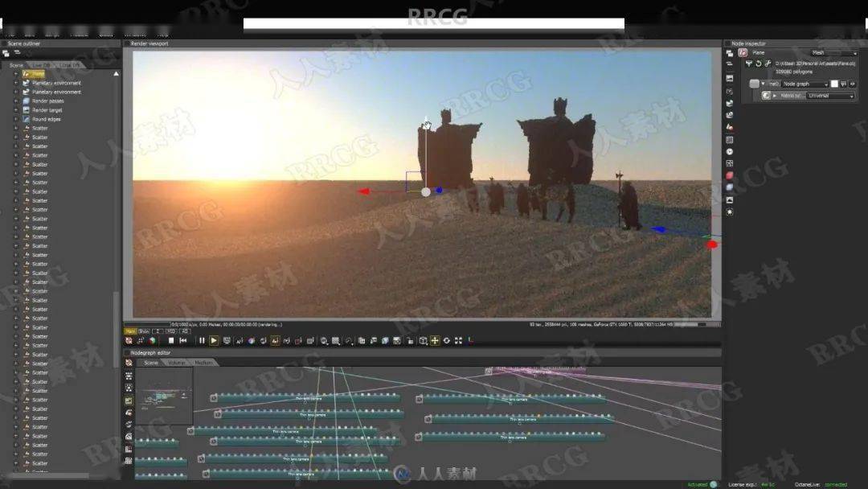The width and height of the screenshot is (868, 489).
Task: Select Planetary environment in the outliner
Action: (x=56, y=83)
